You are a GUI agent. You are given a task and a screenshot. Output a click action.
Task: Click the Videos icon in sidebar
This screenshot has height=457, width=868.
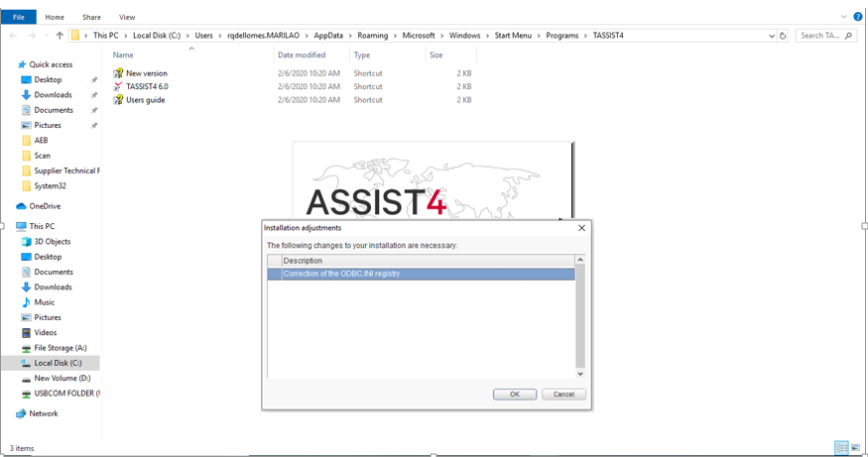click(26, 332)
